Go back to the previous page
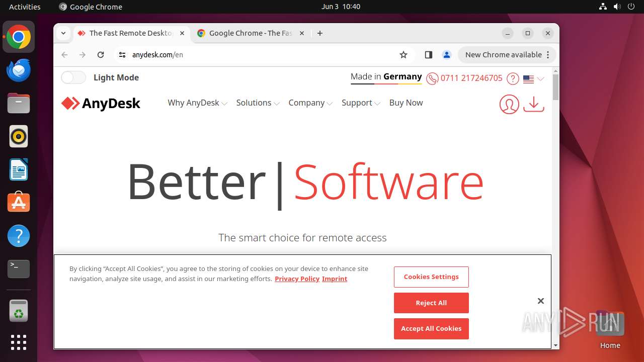644x362 pixels. pos(64,55)
